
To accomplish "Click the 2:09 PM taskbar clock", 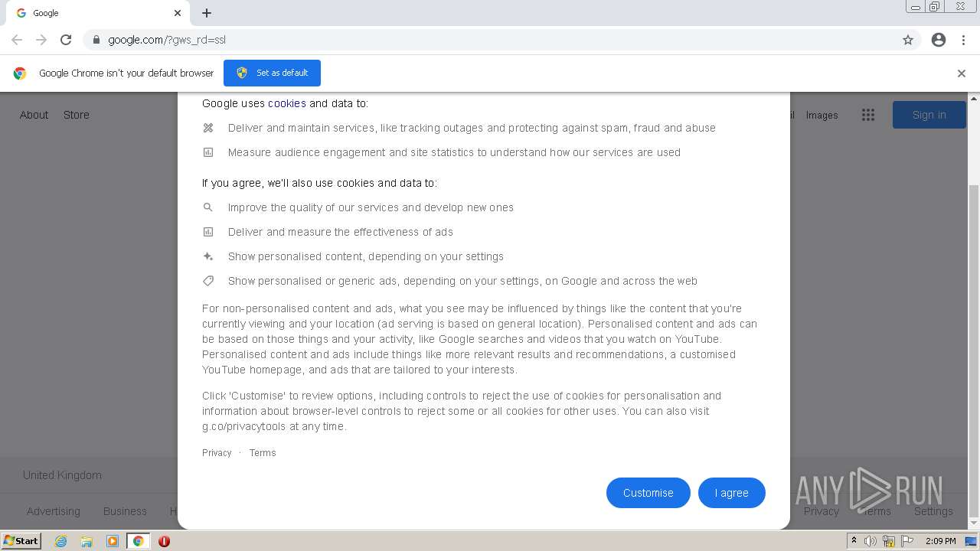I will (x=940, y=541).
